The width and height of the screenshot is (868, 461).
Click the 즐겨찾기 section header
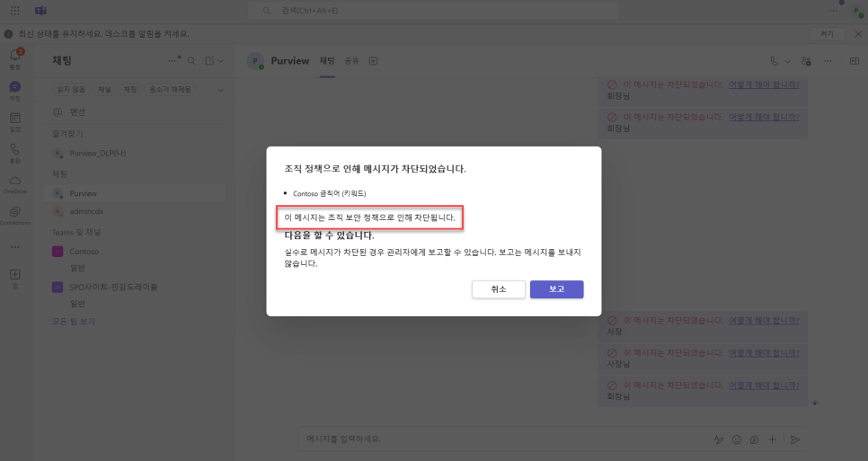[67, 134]
